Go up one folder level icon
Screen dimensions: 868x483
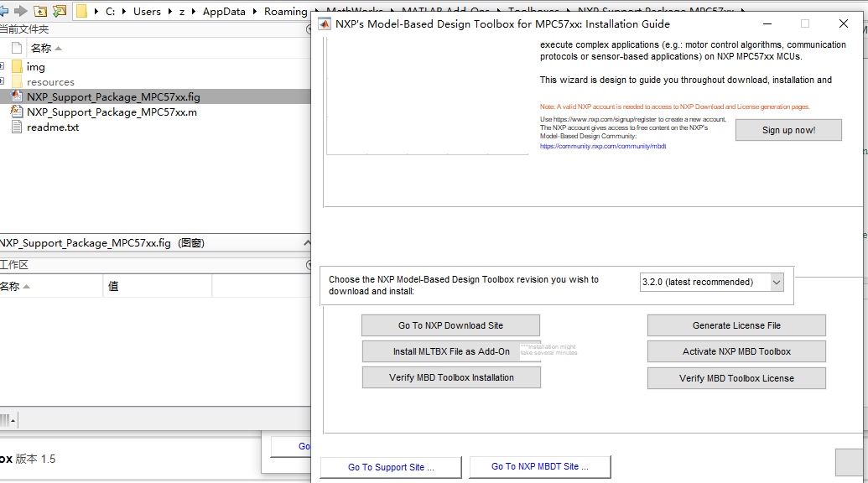coord(40,11)
